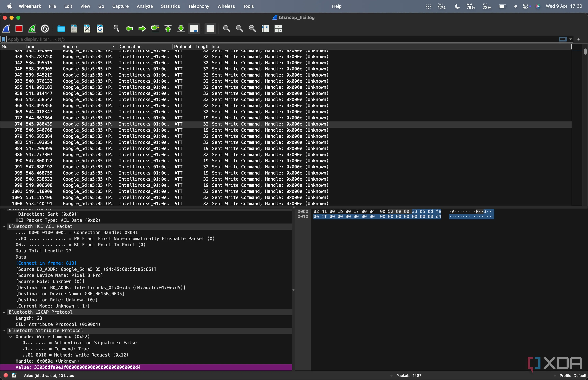Open the Capture menu
Image resolution: width=588 pixels, height=380 pixels.
(x=120, y=6)
